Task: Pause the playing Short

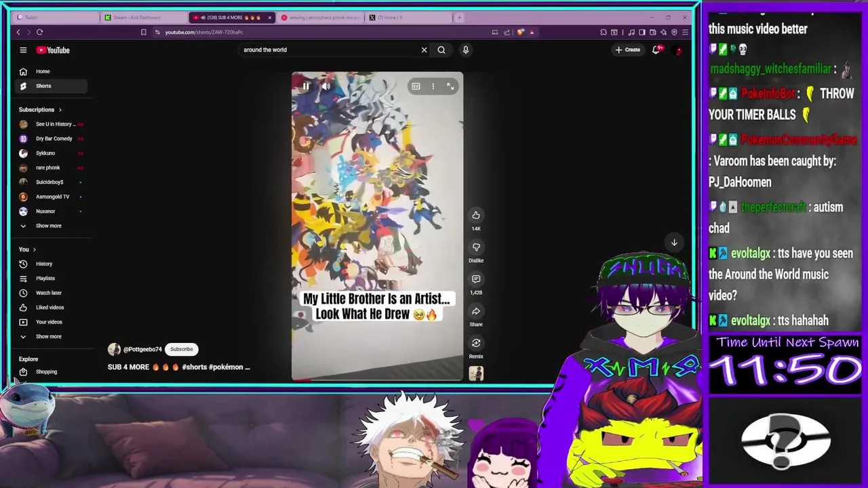Action: tap(306, 86)
